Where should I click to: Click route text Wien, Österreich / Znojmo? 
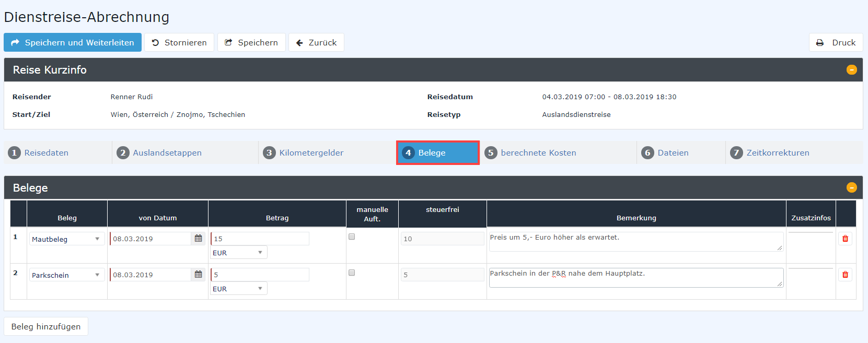[x=178, y=114]
